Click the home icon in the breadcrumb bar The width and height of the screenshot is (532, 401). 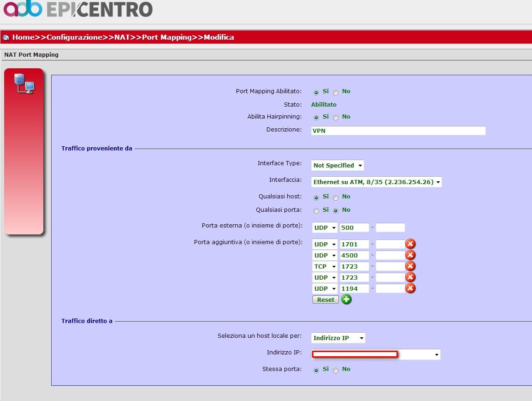[6, 37]
